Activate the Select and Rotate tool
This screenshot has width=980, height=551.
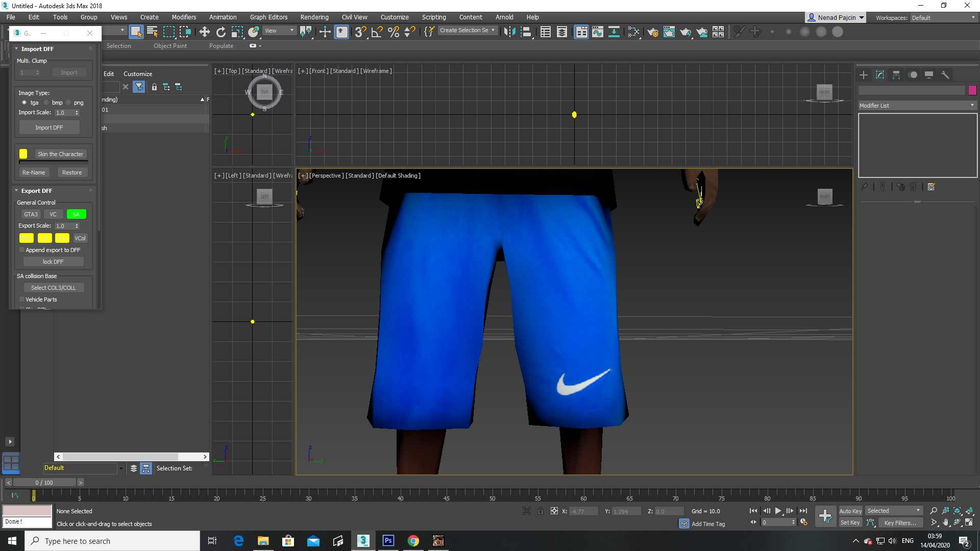[x=221, y=32]
